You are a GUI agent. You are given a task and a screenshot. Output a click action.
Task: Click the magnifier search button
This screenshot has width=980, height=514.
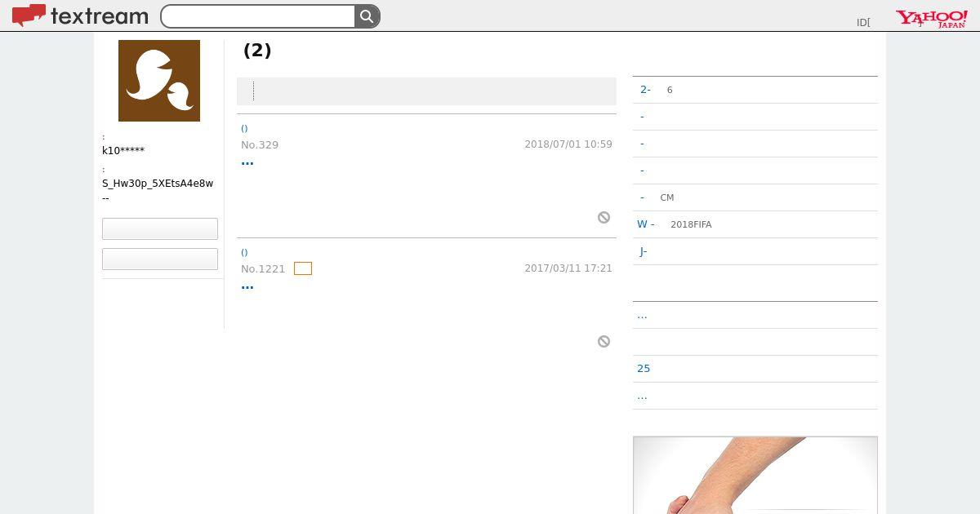point(367,16)
